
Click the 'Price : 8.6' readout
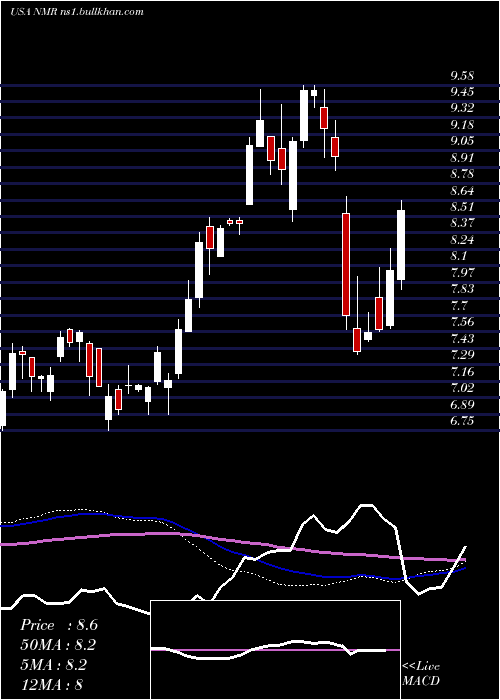pyautogui.click(x=59, y=625)
